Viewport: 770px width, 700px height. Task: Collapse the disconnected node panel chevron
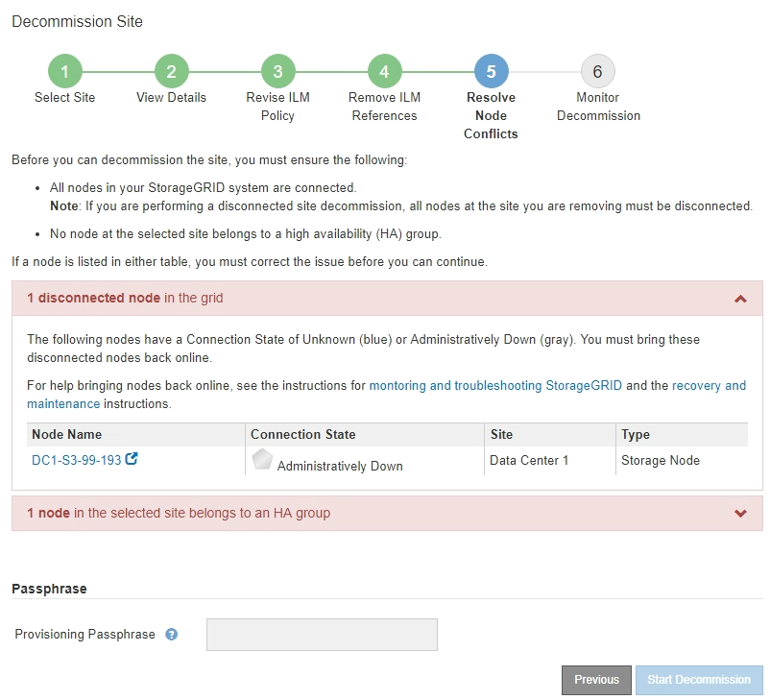(740, 299)
